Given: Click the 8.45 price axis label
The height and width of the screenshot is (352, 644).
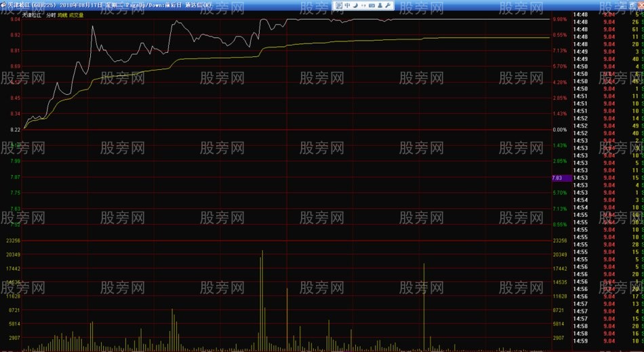Looking at the screenshot, I should tap(15, 98).
